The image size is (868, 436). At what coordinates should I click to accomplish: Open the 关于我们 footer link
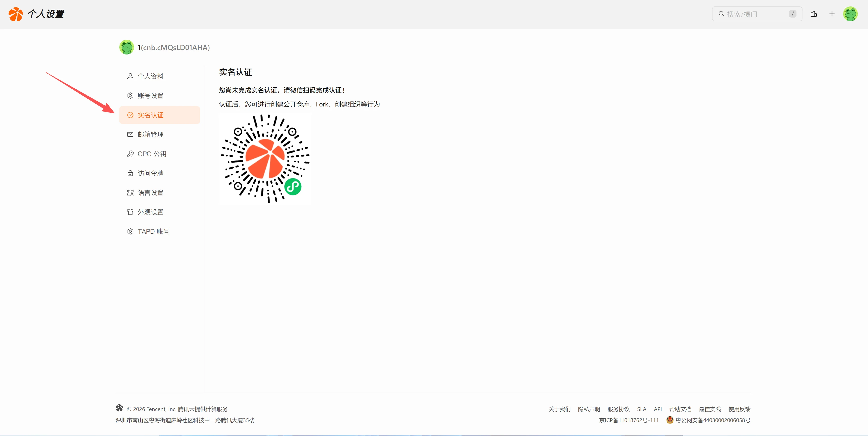559,409
